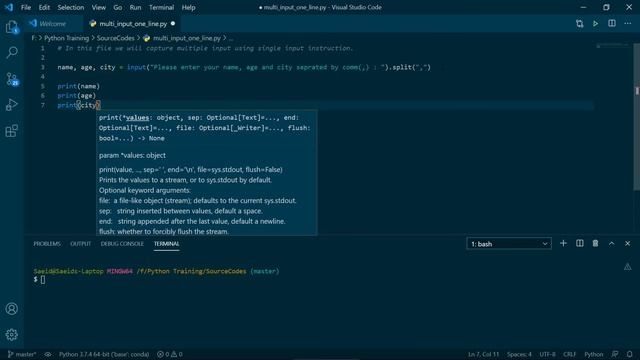Split the editor to the right
The height and width of the screenshot is (360, 640).
[x=611, y=24]
